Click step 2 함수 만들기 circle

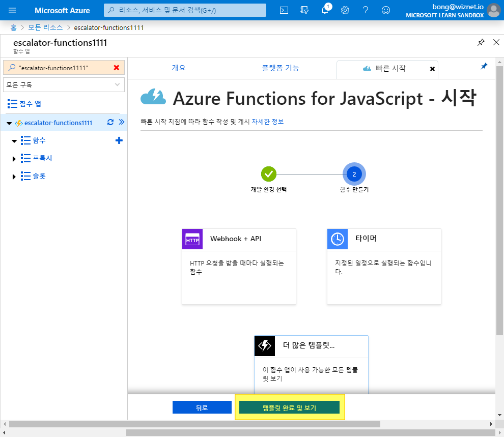354,174
